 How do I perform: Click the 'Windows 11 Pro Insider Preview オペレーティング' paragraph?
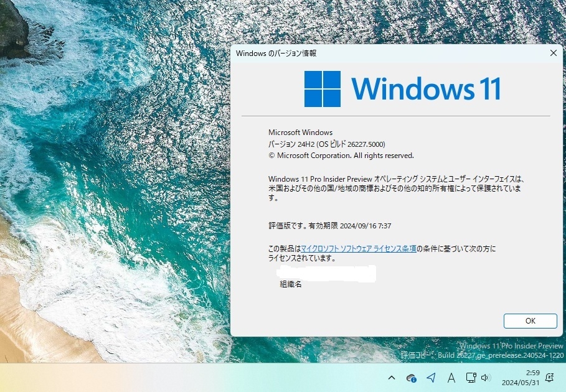click(x=396, y=189)
